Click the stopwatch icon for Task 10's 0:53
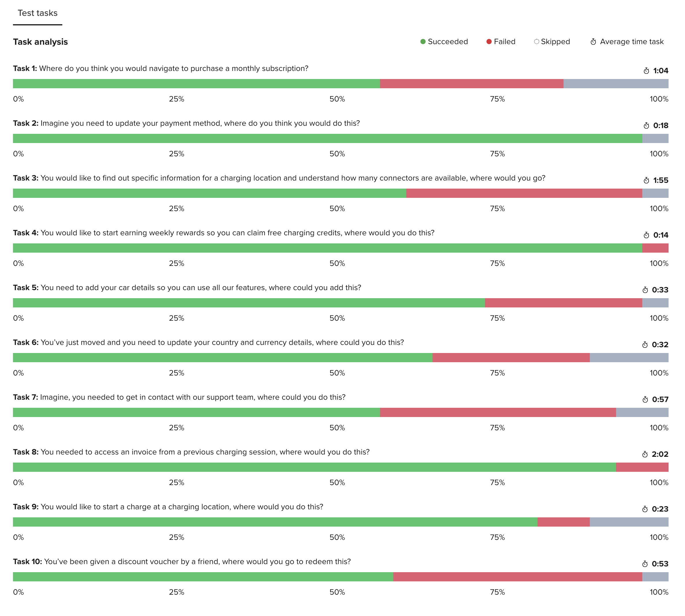 (645, 564)
